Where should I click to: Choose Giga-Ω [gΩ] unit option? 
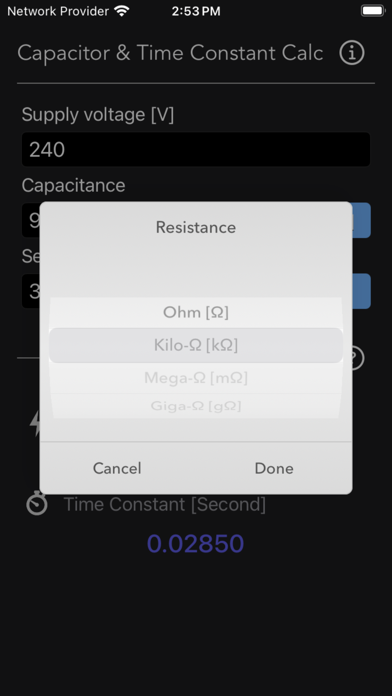pyautogui.click(x=196, y=406)
